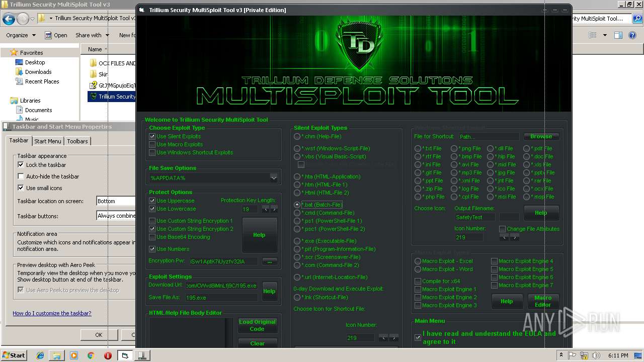Click the Start button on taskbar
Image resolution: width=644 pixels, height=362 pixels.
click(14, 355)
